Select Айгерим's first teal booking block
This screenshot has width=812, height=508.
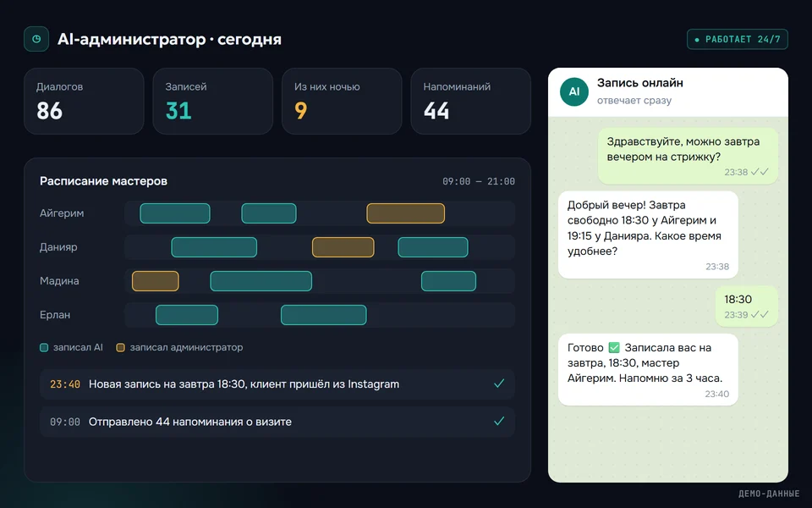click(x=175, y=213)
